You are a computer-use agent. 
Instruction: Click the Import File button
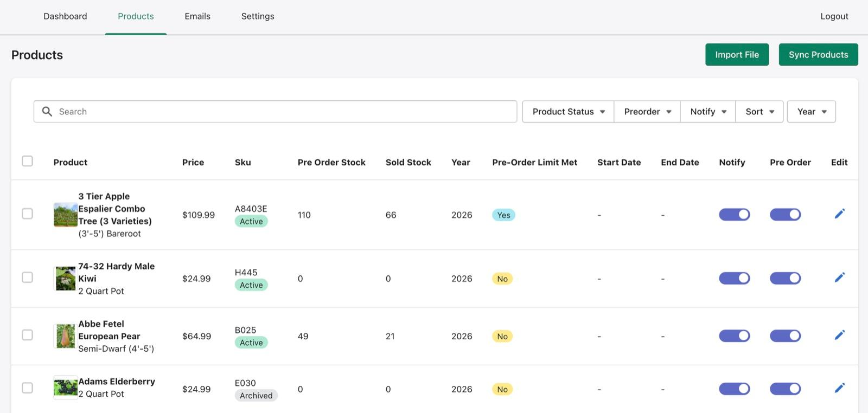point(737,55)
